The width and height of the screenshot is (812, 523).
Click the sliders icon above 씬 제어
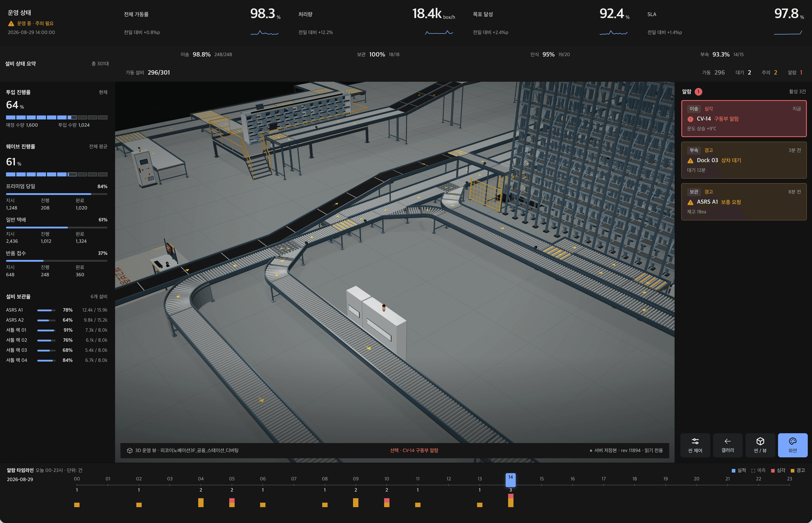[x=695, y=441]
